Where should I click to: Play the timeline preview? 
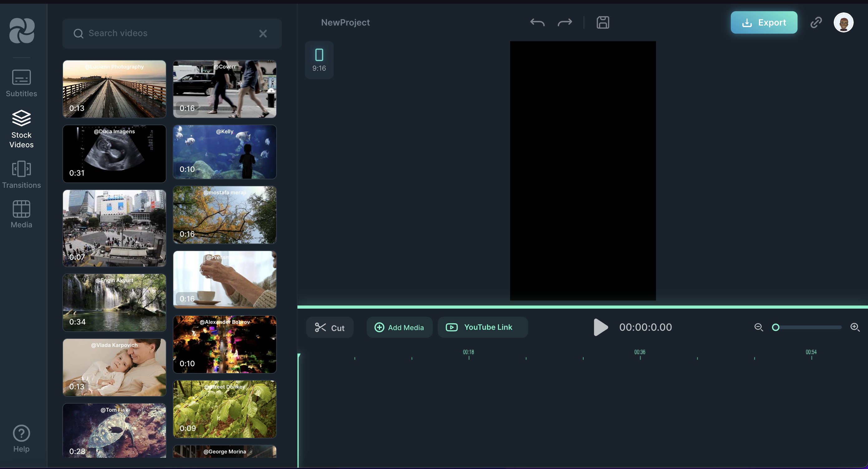(600, 327)
